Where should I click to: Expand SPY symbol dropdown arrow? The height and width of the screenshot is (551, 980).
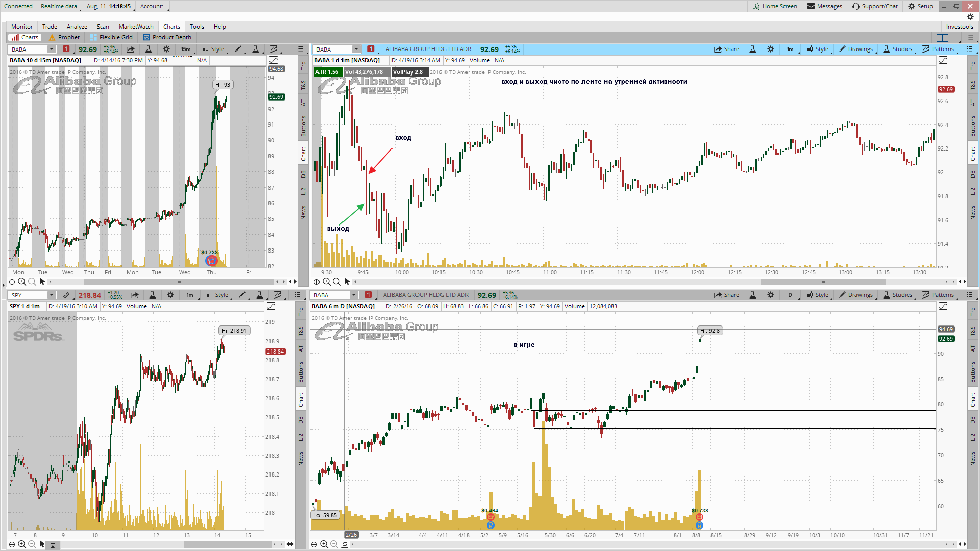pos(52,295)
